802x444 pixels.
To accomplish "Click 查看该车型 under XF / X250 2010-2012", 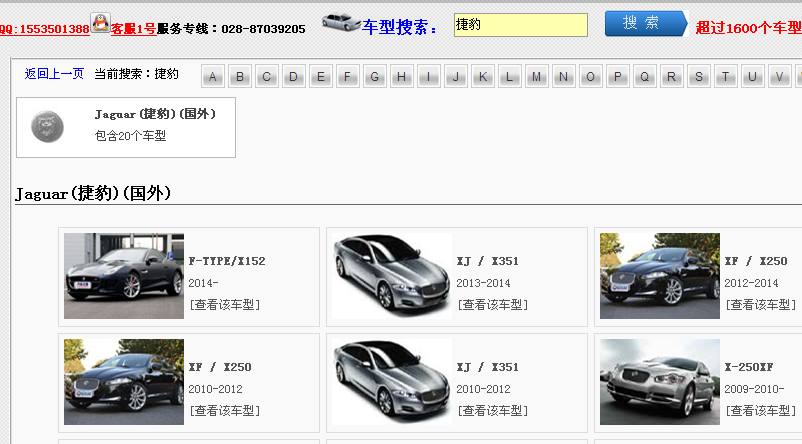I will (x=225, y=411).
